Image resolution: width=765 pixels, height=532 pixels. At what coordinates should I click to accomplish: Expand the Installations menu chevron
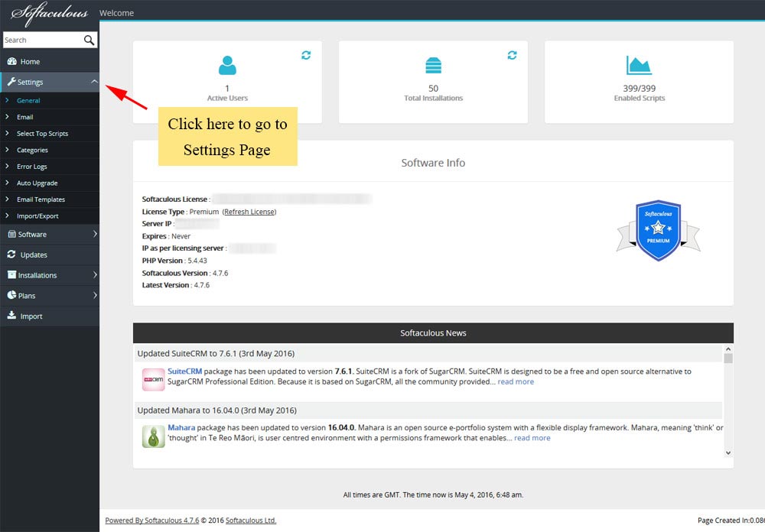[x=95, y=275]
